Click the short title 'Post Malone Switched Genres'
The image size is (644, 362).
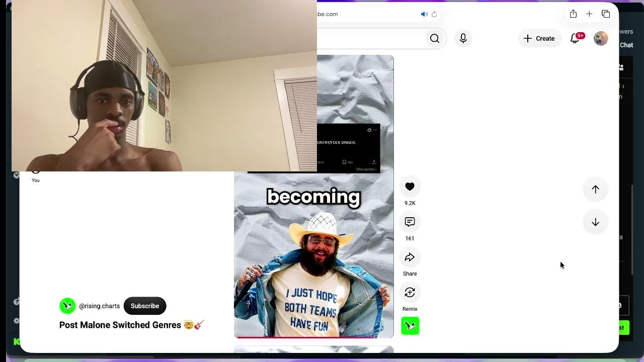tap(131, 325)
